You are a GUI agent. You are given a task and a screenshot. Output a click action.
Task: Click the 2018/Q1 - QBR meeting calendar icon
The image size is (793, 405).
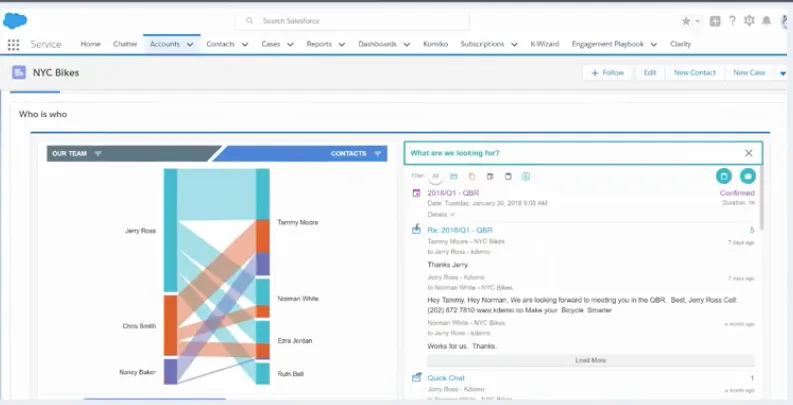(x=416, y=193)
